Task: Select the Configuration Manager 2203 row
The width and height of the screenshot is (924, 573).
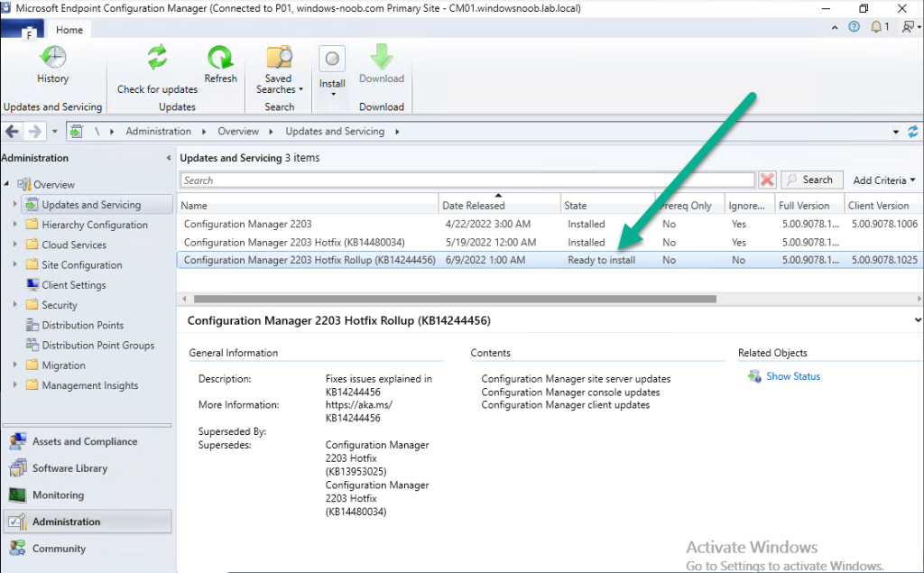Action: (550, 224)
